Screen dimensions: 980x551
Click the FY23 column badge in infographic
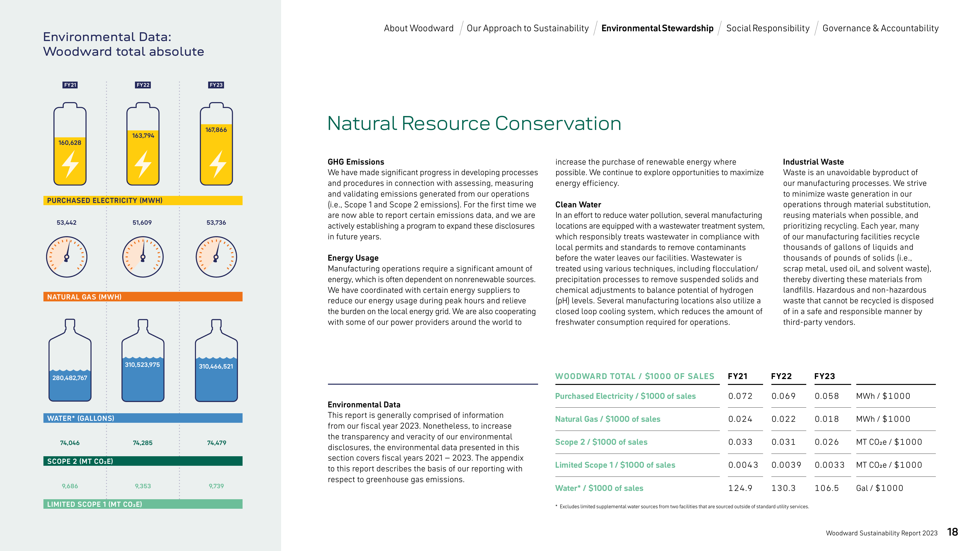pos(216,85)
